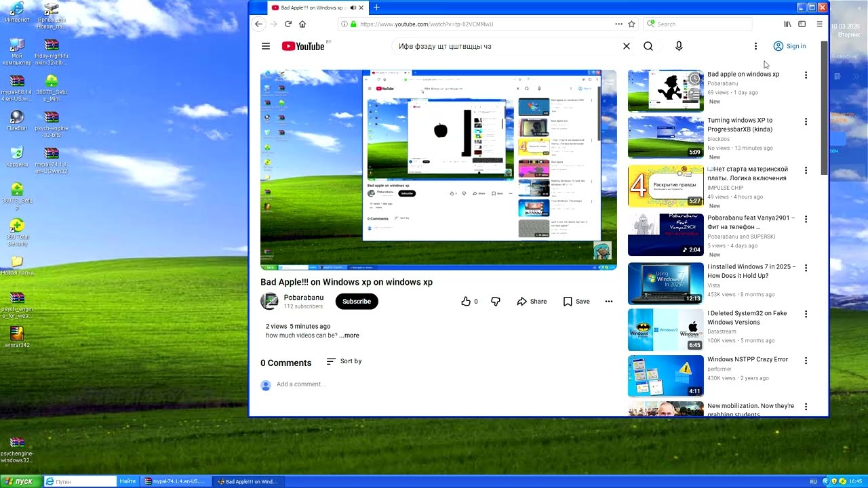Open the comments Sort by dropdown
868x488 pixels.
pos(344,361)
